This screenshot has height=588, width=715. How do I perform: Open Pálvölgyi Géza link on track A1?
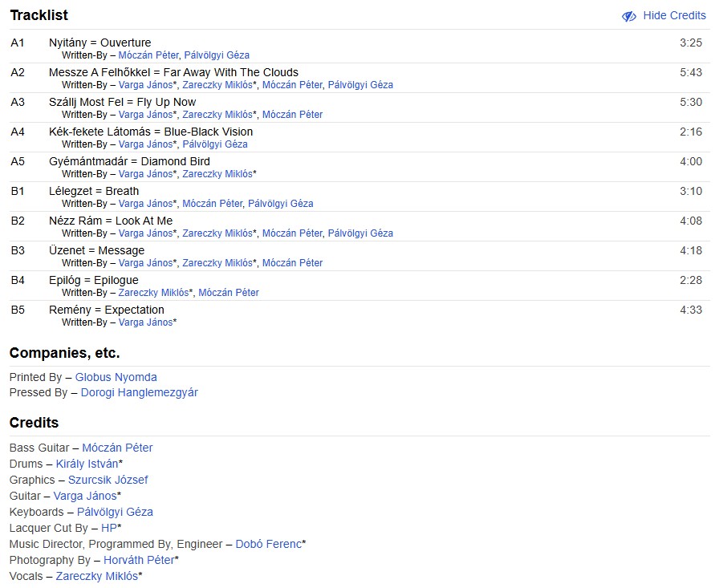pyautogui.click(x=217, y=55)
